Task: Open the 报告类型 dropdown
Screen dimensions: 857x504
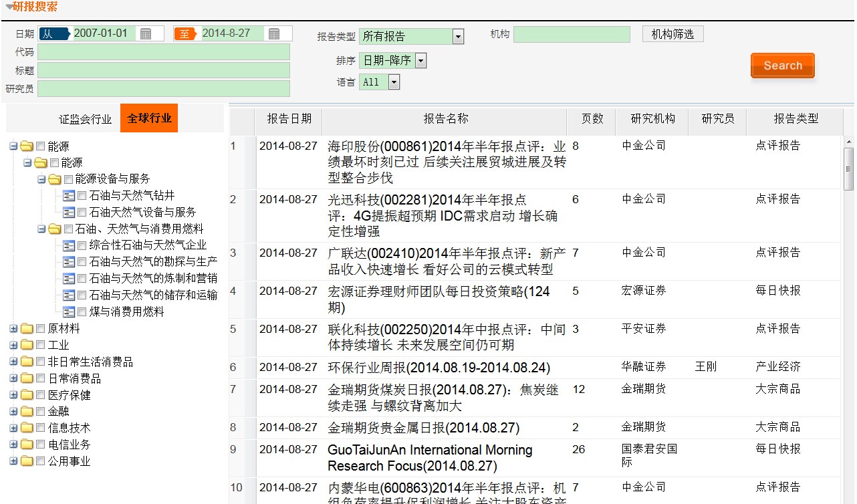Action: 458,36
